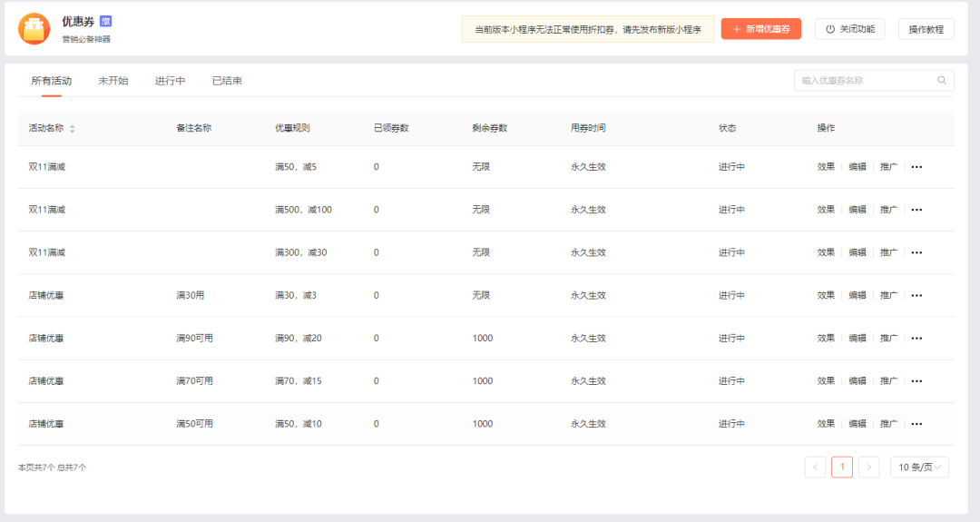This screenshot has height=522, width=980.
Task: Click the 备注名称 column header
Action: [x=193, y=128]
